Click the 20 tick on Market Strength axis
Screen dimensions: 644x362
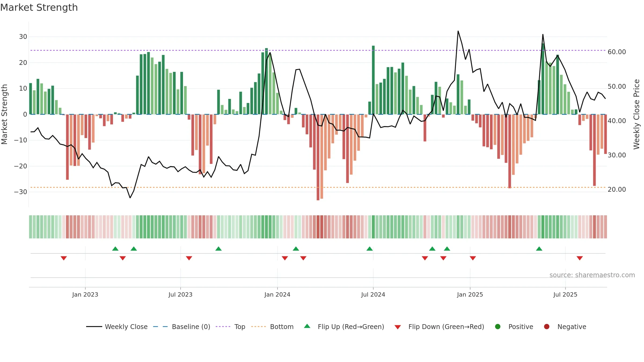[23, 63]
